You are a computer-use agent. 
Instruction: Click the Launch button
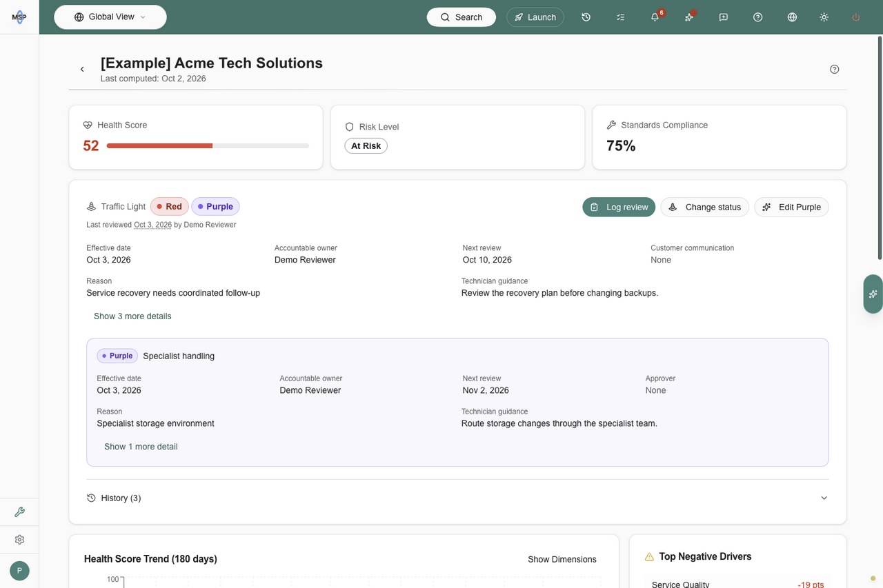[535, 17]
